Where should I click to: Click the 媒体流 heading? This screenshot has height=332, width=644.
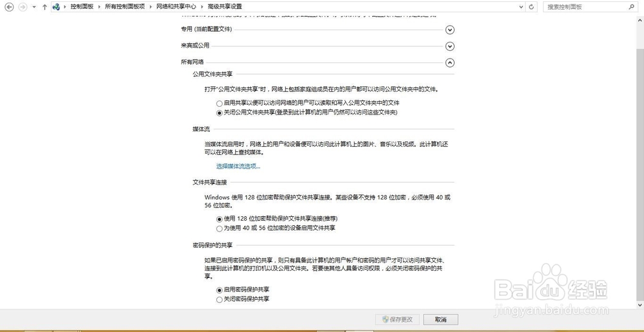click(201, 129)
